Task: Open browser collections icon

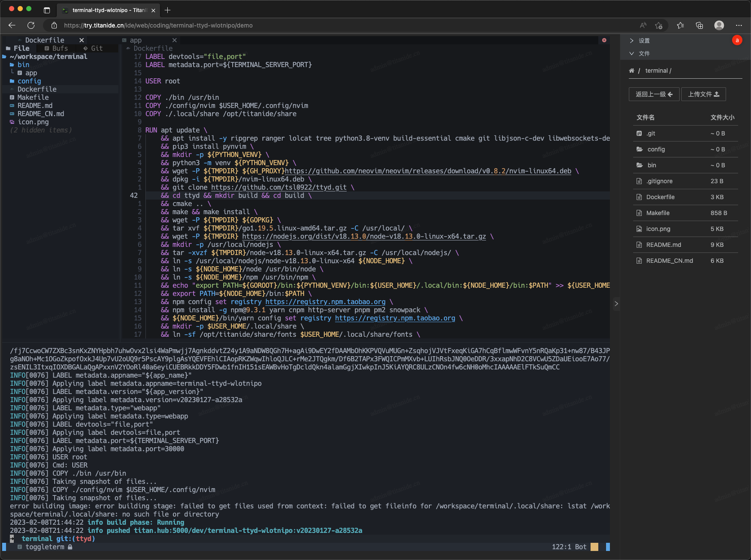Action: click(699, 25)
